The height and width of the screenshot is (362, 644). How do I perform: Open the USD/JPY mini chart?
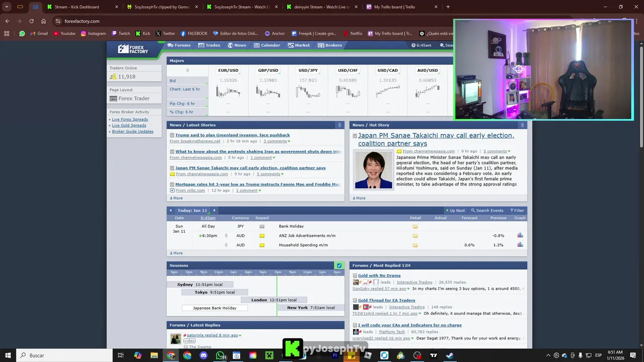(308, 92)
